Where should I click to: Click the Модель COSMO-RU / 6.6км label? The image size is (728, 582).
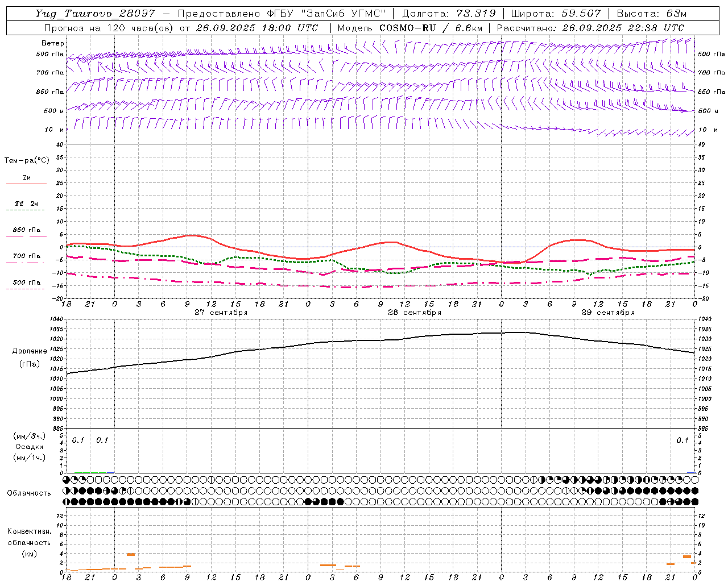coord(410,28)
